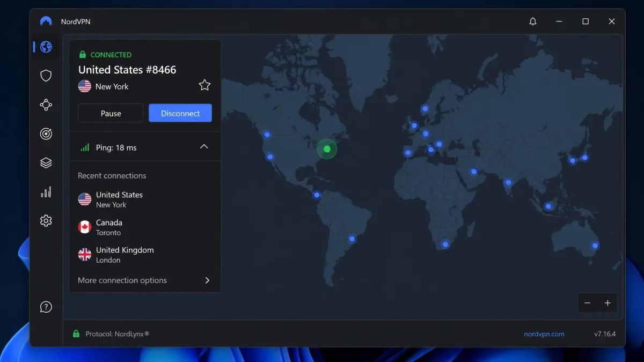Click the More connection options text
Image resolution: width=644 pixels, height=362 pixels.
coord(122,280)
